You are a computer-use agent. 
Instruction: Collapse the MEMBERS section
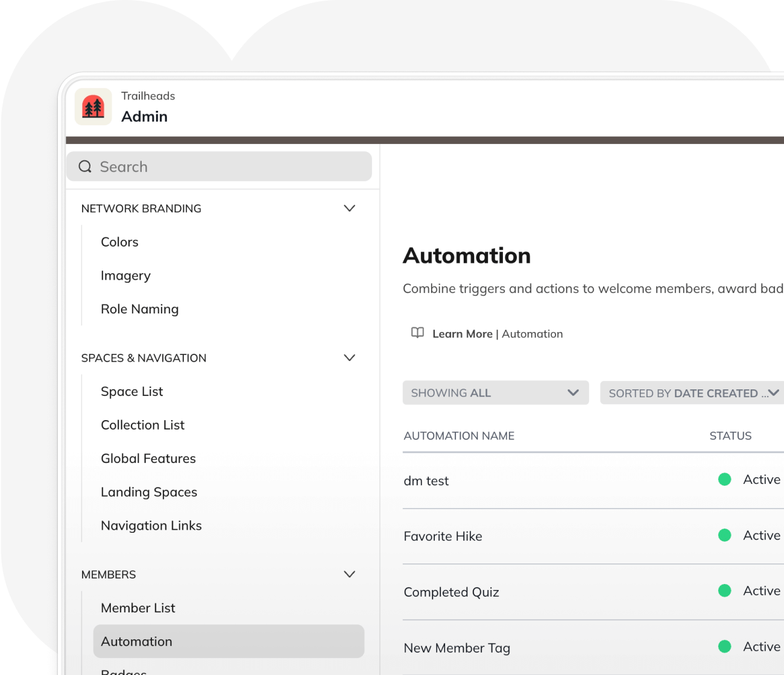[349, 574]
